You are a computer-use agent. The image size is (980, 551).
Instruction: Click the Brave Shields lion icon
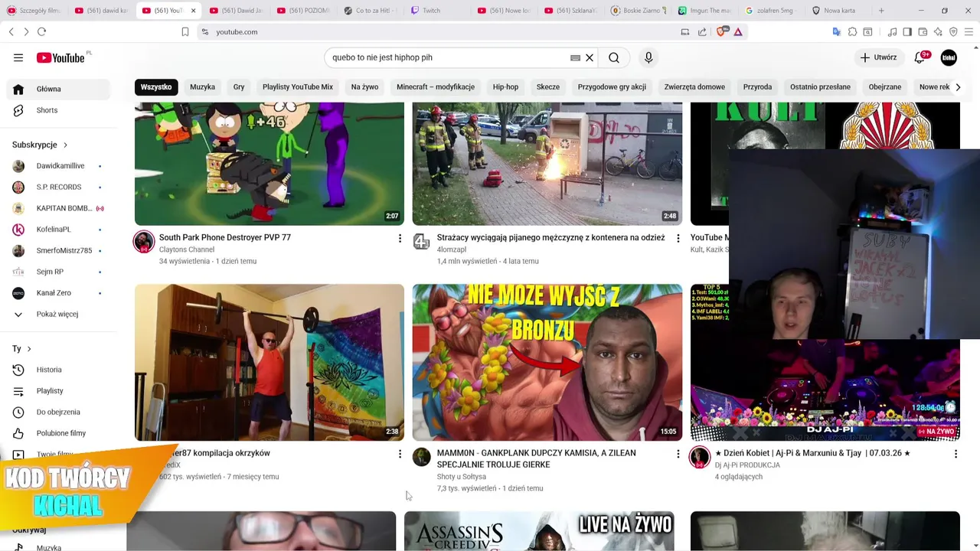(x=721, y=31)
